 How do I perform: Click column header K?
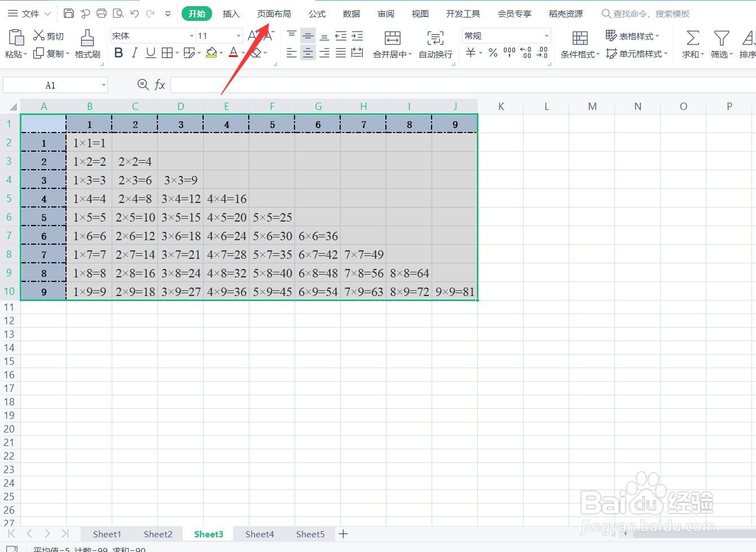point(501,106)
